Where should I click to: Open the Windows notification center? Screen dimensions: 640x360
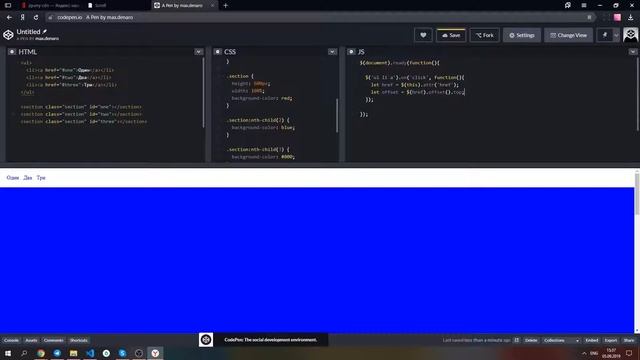click(629, 353)
